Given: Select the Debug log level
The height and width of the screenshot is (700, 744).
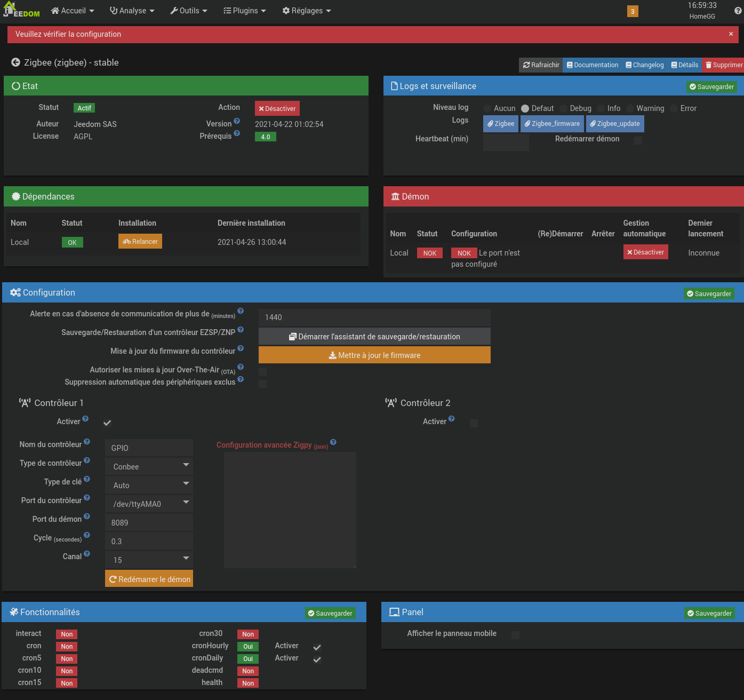Looking at the screenshot, I should tap(563, 109).
